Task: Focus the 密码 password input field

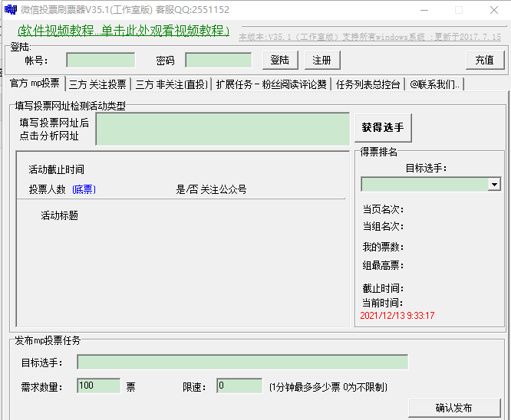Action: (x=219, y=61)
